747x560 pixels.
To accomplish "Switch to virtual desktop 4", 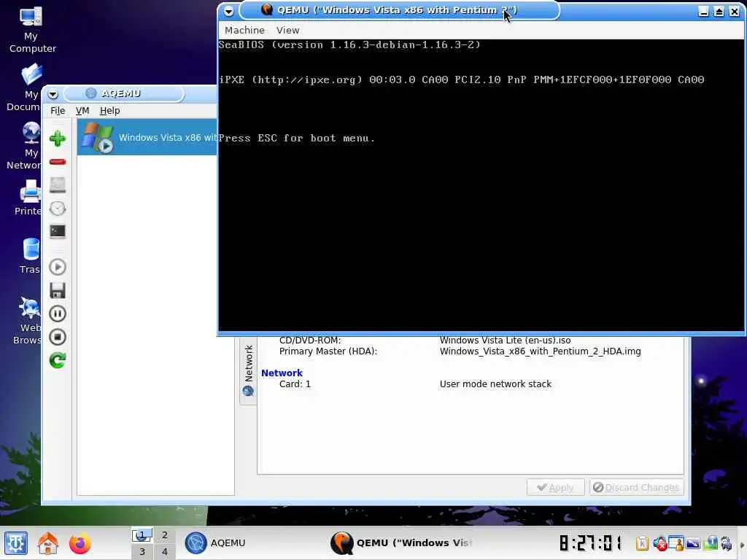I will tap(164, 551).
